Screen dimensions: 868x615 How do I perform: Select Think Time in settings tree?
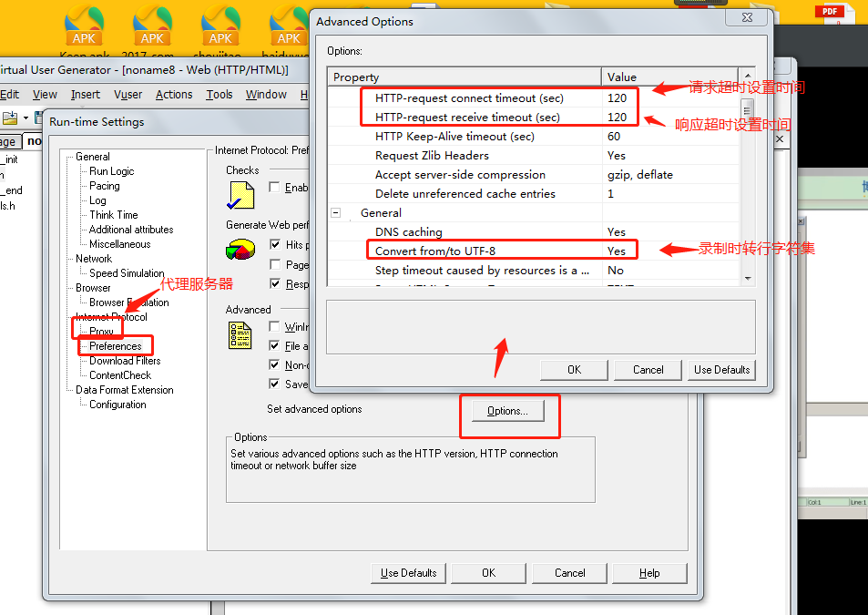click(x=114, y=215)
